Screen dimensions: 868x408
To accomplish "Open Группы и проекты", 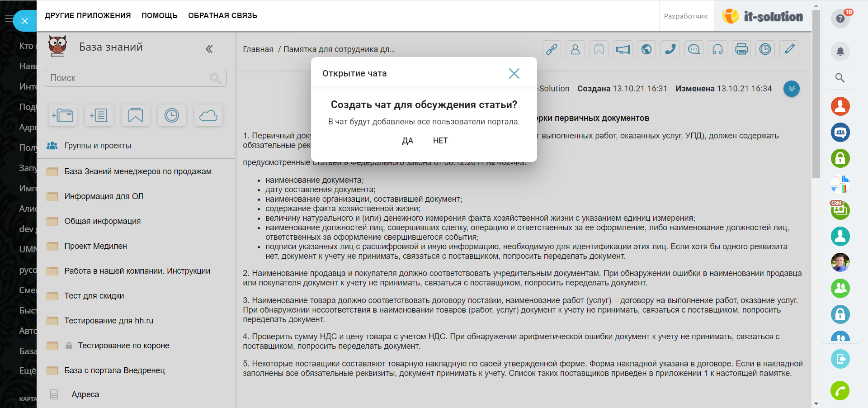I will tap(98, 146).
